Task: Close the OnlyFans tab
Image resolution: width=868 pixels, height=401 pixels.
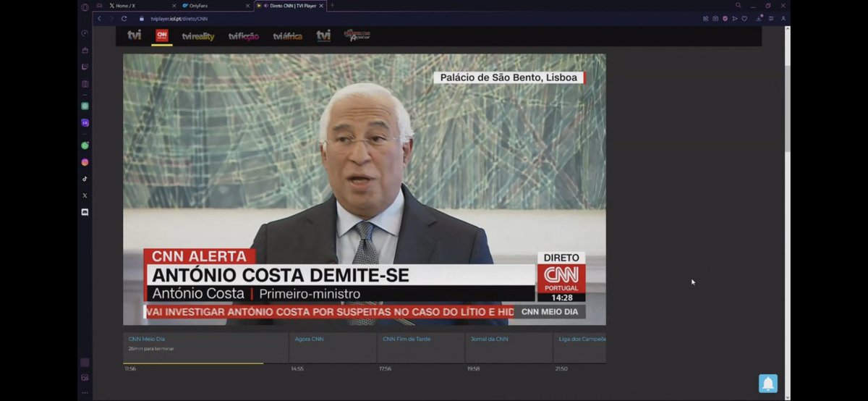Action: (x=247, y=5)
